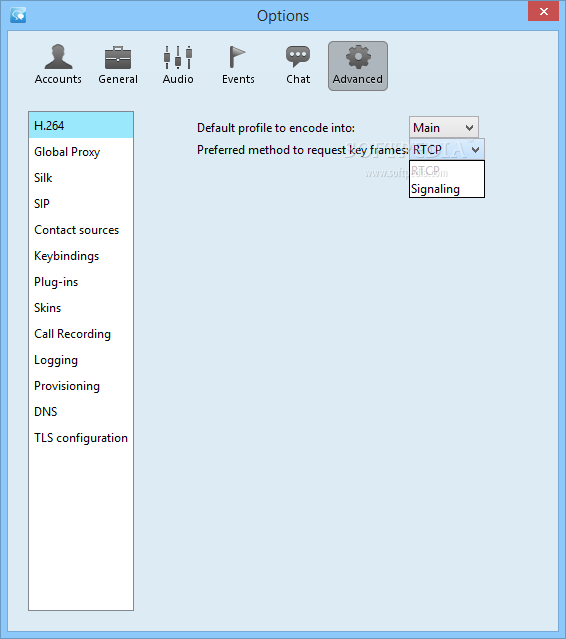
Task: Select the Advanced gear icon
Action: [358, 66]
